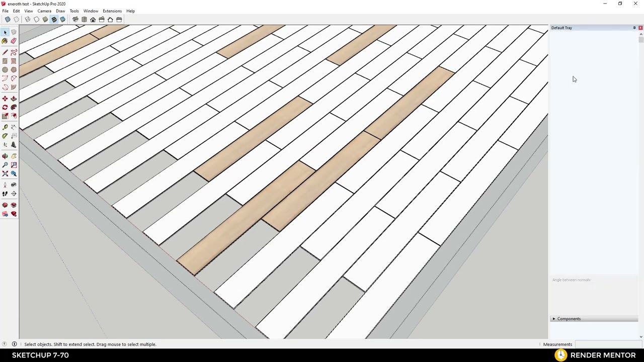Choose the Tape Measure tool
Image resolution: width=644 pixels, height=362 pixels.
[5, 127]
